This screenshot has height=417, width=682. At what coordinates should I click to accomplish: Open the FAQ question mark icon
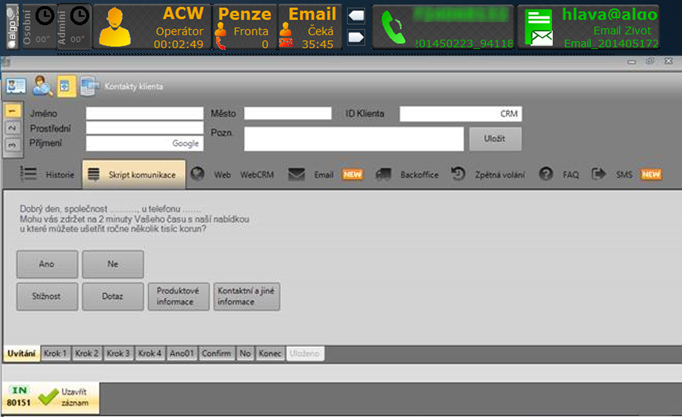click(546, 174)
